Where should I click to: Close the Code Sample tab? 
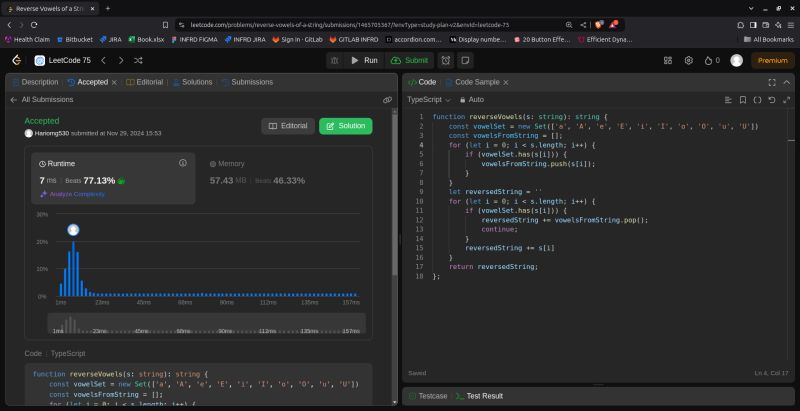506,82
